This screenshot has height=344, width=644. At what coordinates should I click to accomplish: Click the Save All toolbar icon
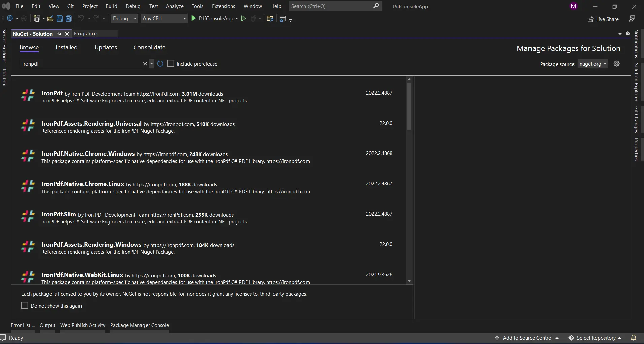point(69,19)
